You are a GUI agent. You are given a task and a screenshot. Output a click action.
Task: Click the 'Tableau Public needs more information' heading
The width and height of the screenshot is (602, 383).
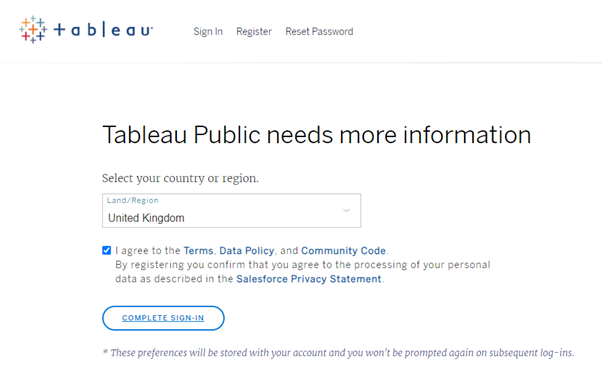pyautogui.click(x=317, y=135)
